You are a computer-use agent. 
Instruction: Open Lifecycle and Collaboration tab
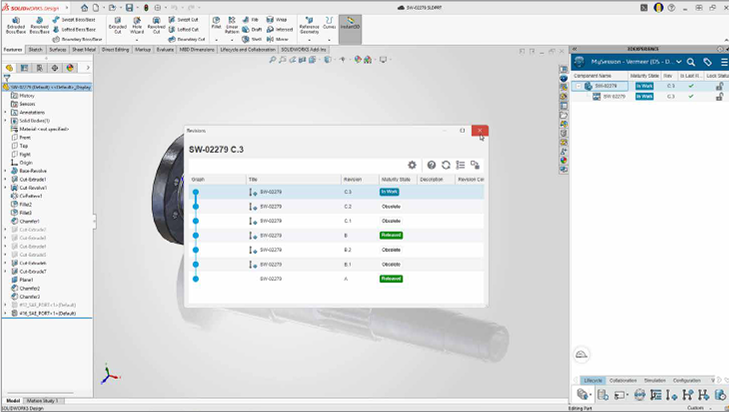248,49
